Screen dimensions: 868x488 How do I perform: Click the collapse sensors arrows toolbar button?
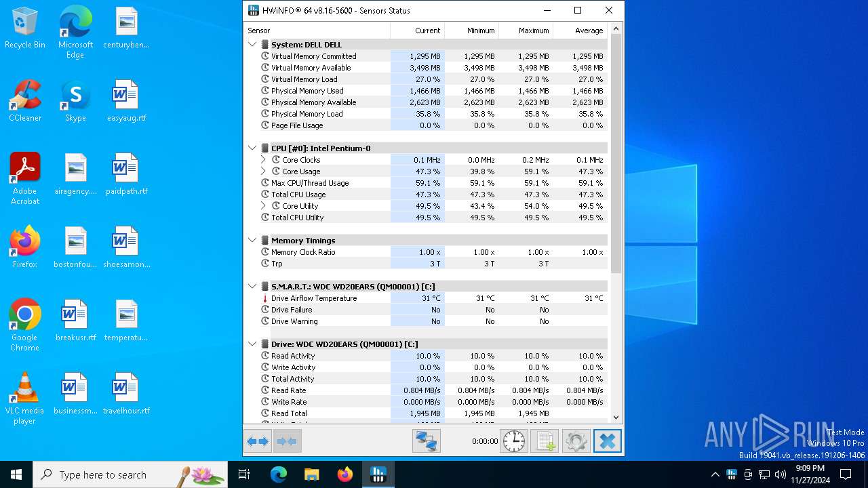[x=287, y=441]
